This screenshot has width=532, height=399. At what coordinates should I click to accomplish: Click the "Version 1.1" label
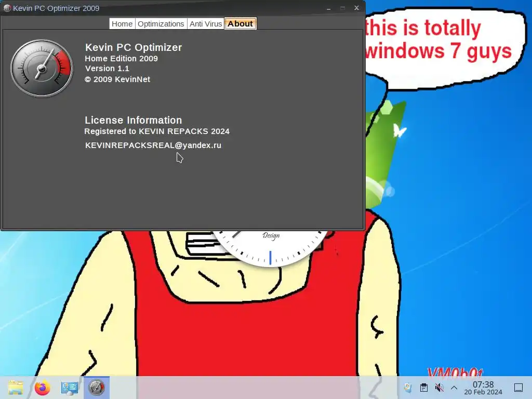coord(107,69)
